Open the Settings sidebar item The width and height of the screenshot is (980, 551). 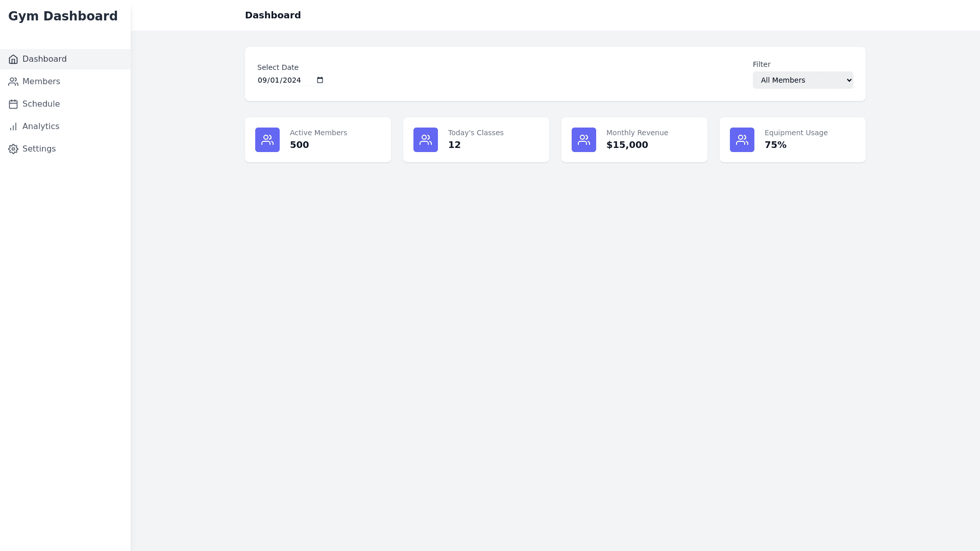pyautogui.click(x=39, y=149)
